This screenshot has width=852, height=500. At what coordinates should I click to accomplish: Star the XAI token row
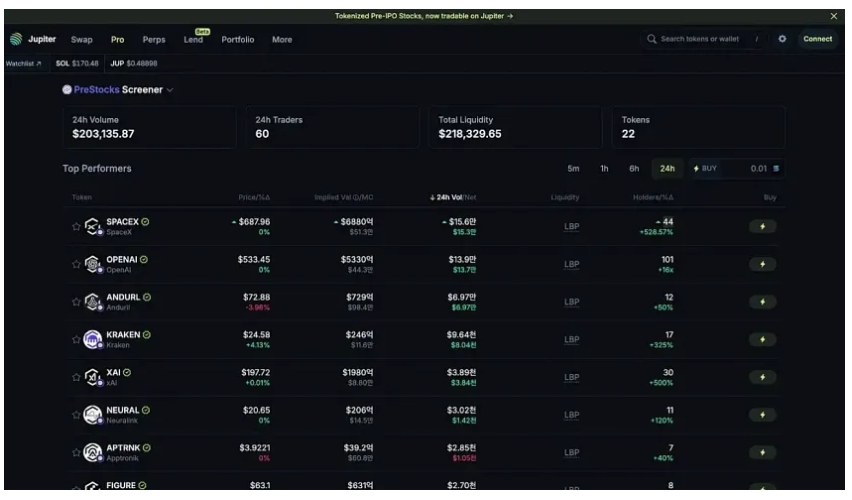(x=76, y=377)
